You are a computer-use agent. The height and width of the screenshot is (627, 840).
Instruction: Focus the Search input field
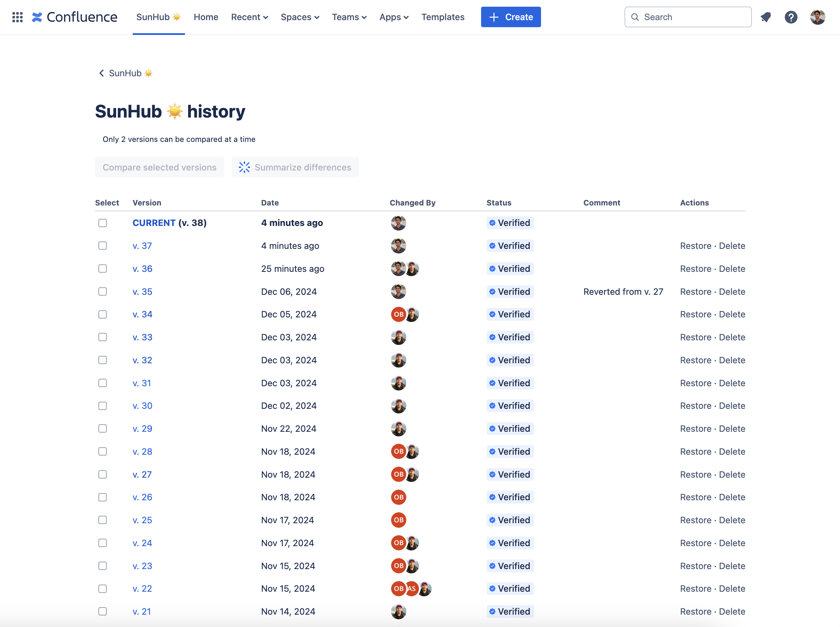[x=688, y=17]
